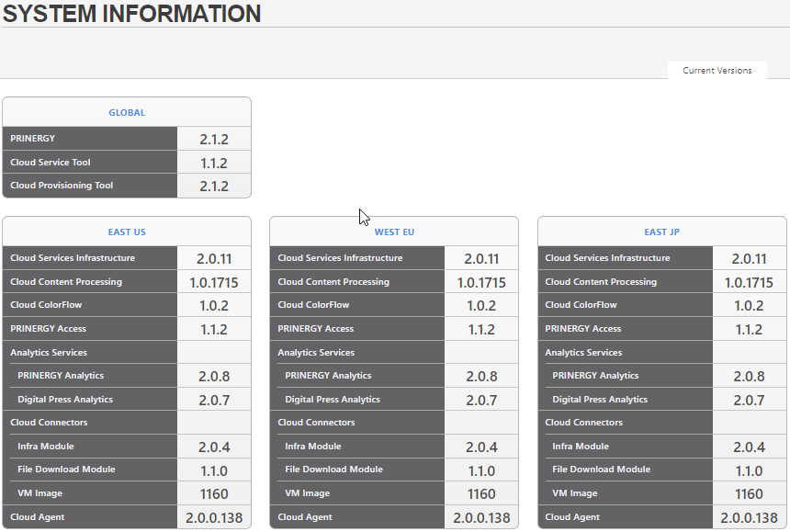Screen dimensions: 790x532
Task: Click WEST EU Cloud Agent version 2.0.0.138
Action: [481, 518]
